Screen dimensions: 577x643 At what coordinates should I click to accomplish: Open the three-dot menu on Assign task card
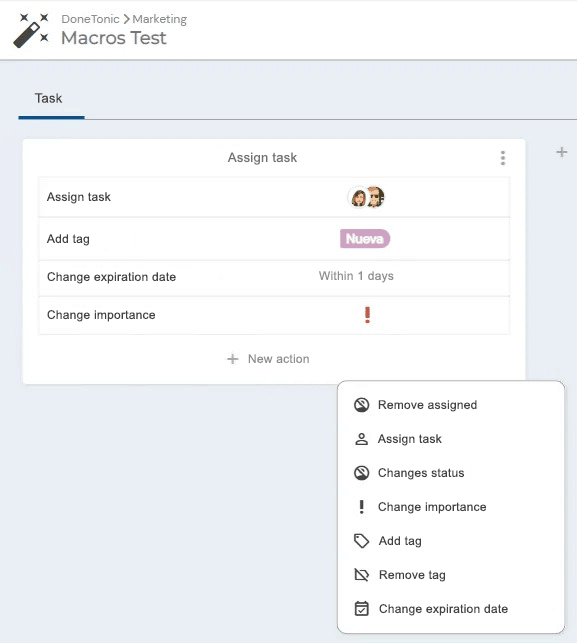coord(503,158)
